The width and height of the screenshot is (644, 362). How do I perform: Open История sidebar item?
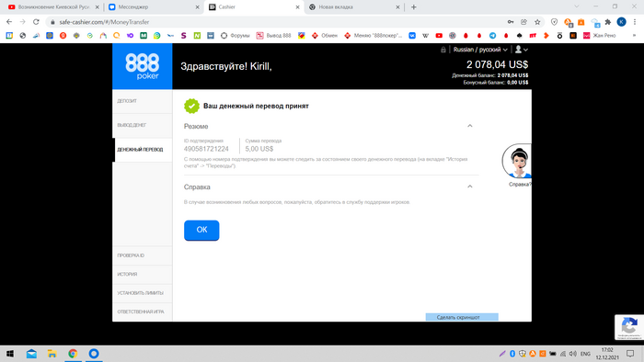click(143, 275)
